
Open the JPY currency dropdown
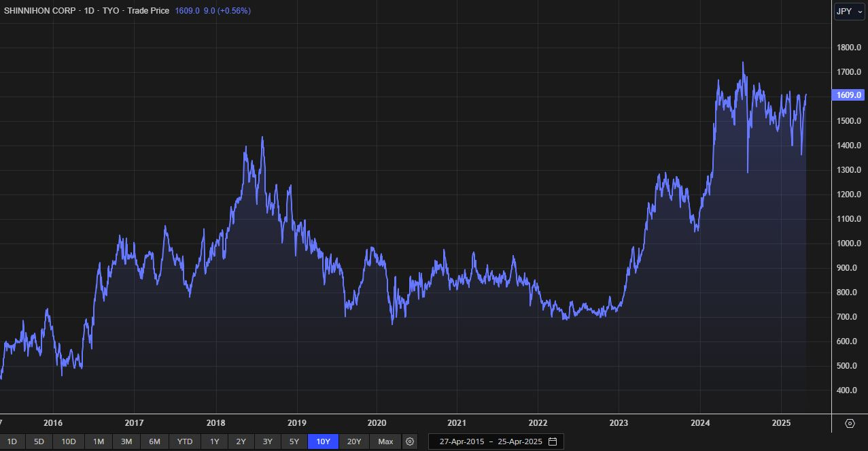(x=850, y=11)
